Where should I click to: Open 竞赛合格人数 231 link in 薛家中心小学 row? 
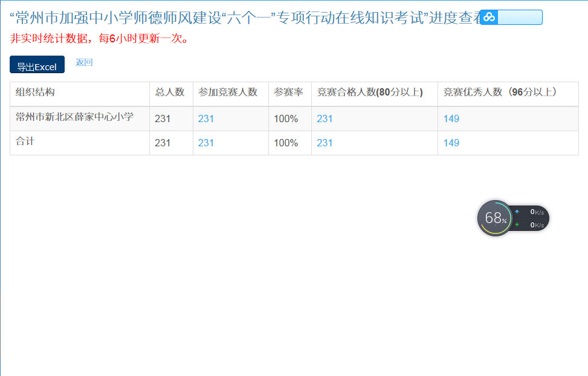(325, 118)
